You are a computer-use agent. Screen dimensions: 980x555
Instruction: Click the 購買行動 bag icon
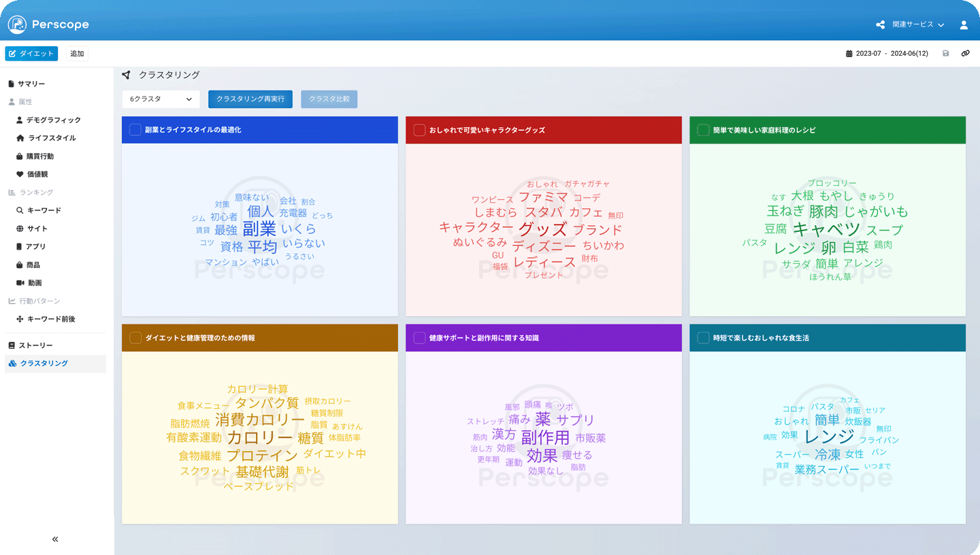click(x=20, y=156)
